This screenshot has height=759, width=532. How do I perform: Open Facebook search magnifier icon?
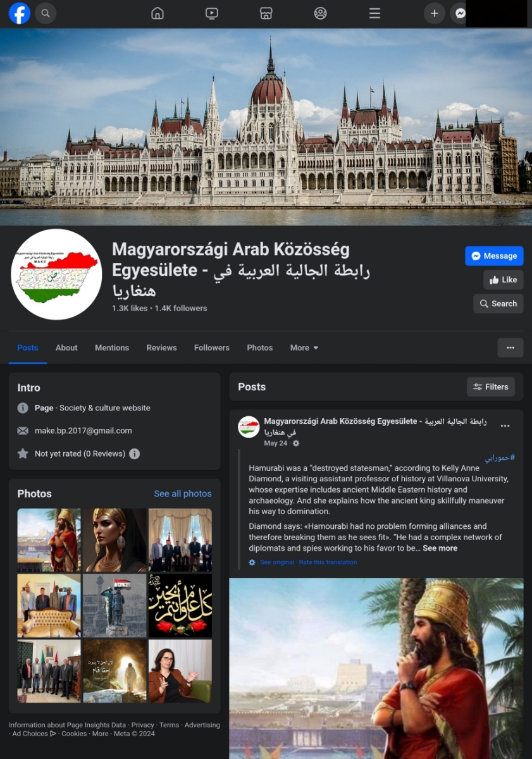[x=46, y=13]
